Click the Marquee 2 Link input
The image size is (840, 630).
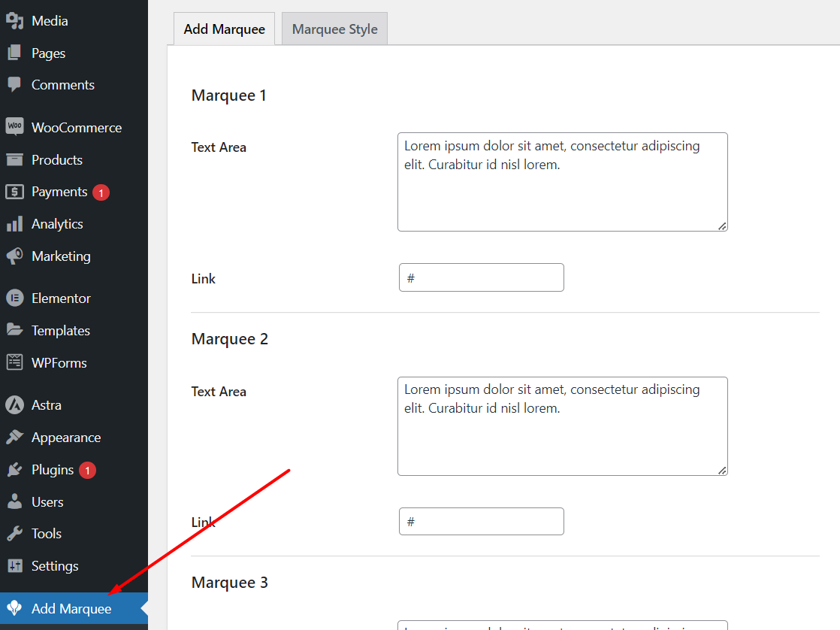tap(481, 522)
